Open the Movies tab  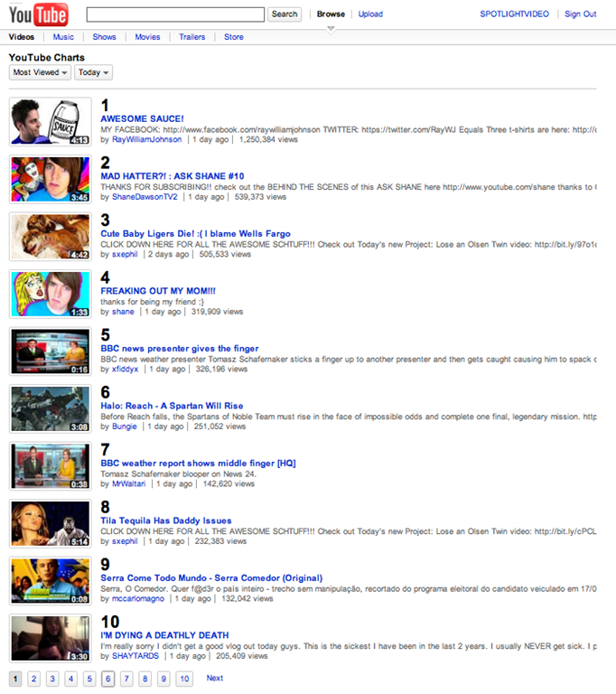147,37
